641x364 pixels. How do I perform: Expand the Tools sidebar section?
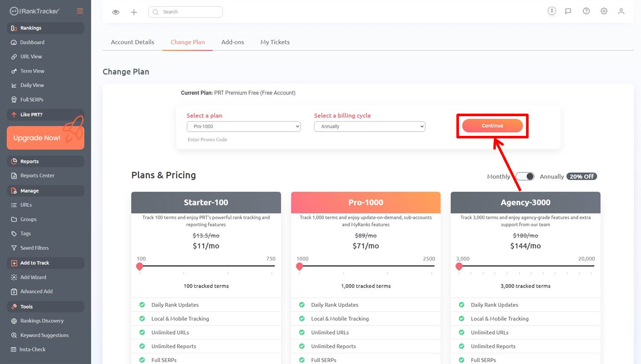[x=45, y=307]
